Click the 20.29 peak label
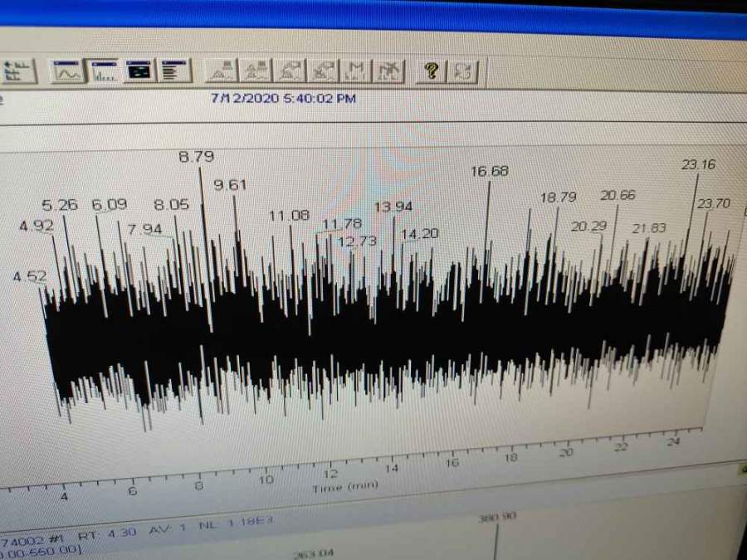747x560 pixels. 588,226
